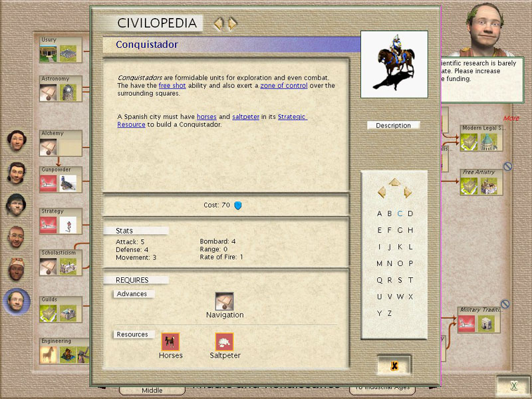The height and width of the screenshot is (399, 532).
Task: Open the Horses resource icon
Action: (170, 342)
